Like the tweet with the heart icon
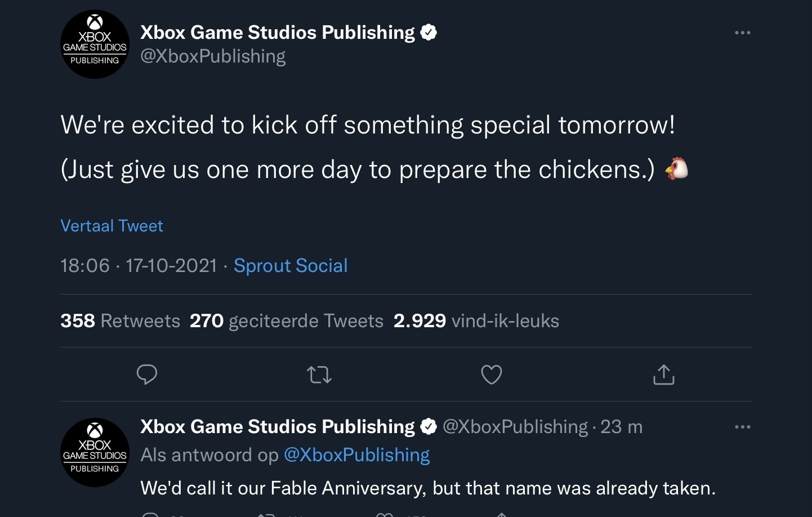The height and width of the screenshot is (517, 812). coord(492,375)
